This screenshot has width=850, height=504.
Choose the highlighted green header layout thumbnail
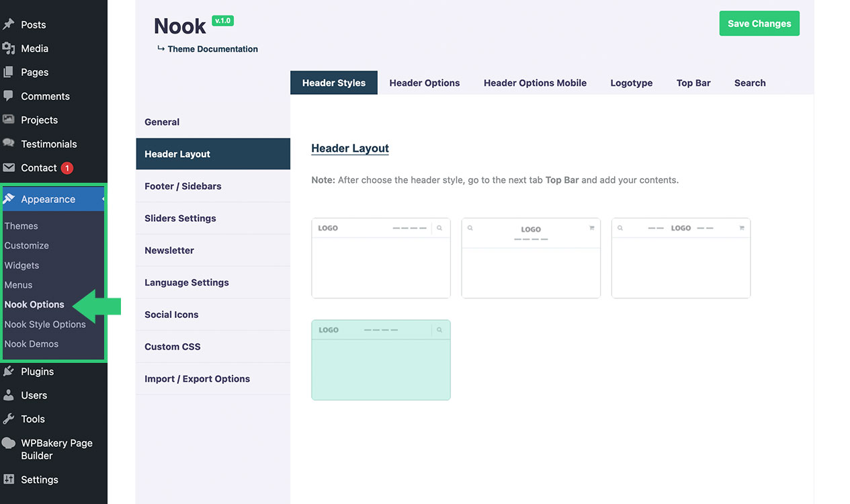(x=380, y=360)
